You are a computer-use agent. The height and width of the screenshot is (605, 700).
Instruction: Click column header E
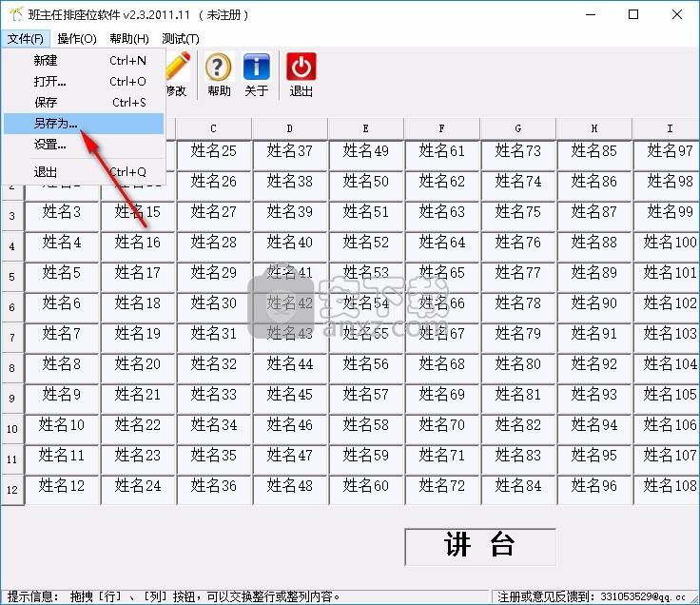365,128
